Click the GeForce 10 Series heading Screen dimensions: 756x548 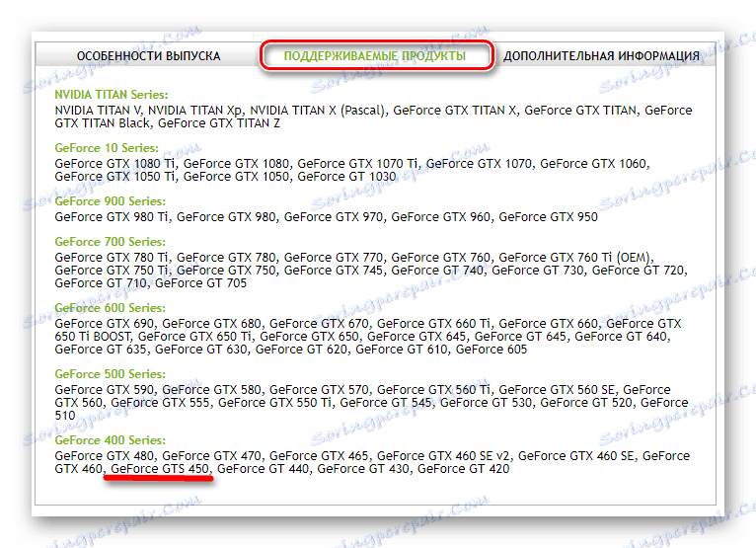pos(107,147)
